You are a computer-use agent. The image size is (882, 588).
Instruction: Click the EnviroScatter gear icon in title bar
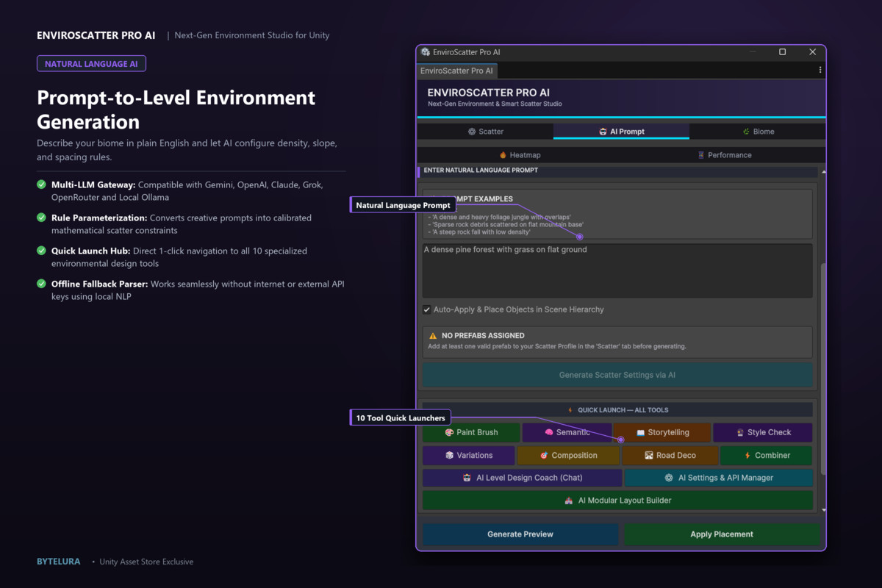pyautogui.click(x=426, y=52)
